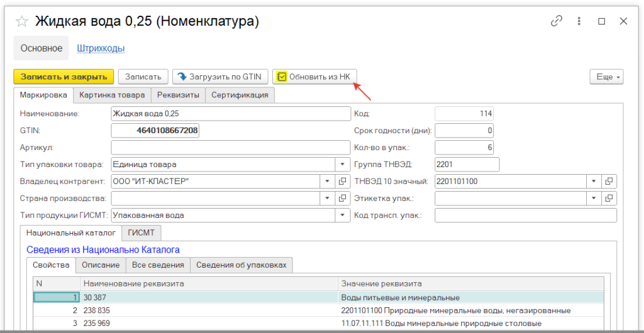This screenshot has height=333, width=644.
Task: Expand the Этикетка упак. dropdown
Action: click(x=594, y=198)
